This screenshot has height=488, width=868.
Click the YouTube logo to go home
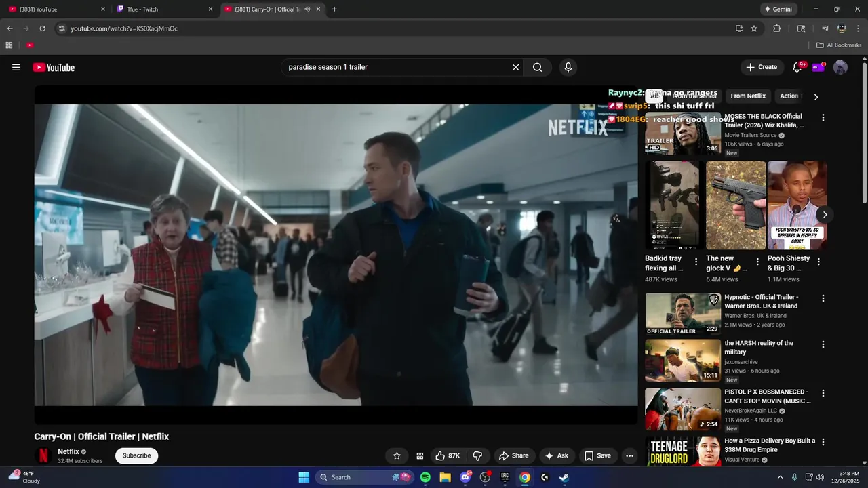(x=54, y=67)
